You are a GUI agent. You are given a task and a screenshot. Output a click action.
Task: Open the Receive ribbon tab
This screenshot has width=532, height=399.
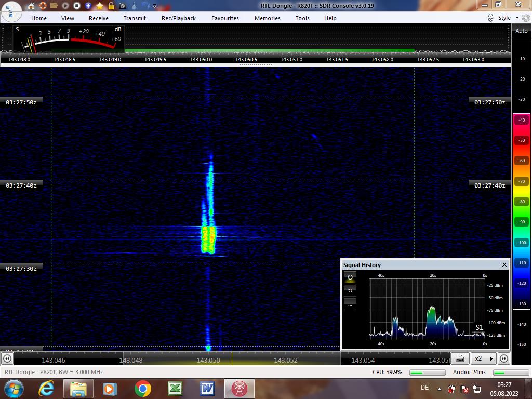pyautogui.click(x=99, y=18)
